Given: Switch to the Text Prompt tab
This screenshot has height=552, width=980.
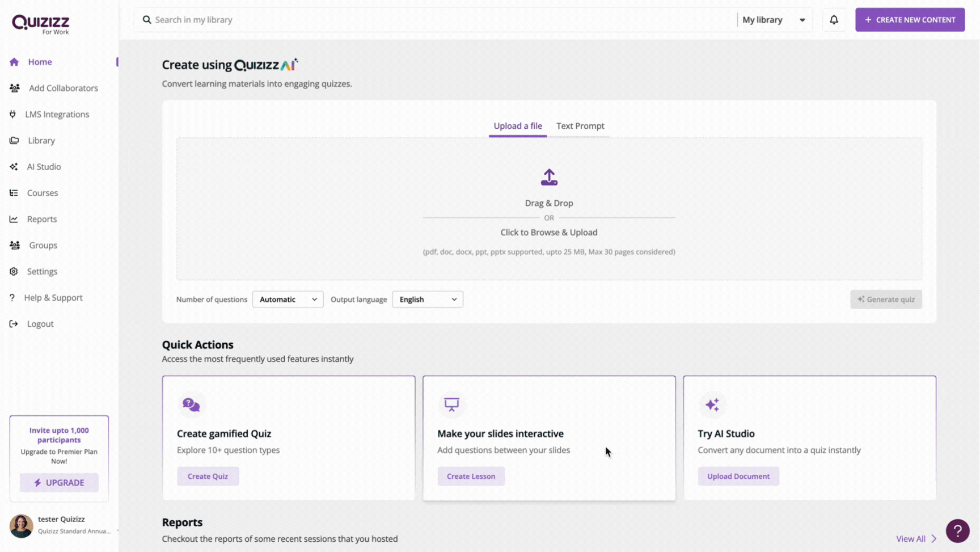Looking at the screenshot, I should pos(580,126).
